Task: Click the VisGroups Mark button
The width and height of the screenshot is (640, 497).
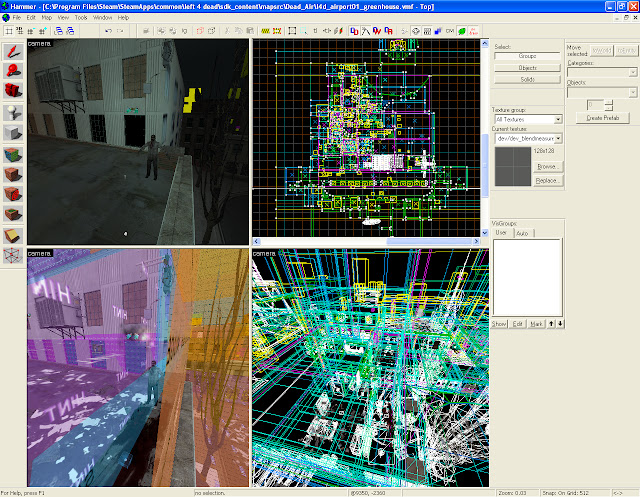Action: pyautogui.click(x=536, y=324)
